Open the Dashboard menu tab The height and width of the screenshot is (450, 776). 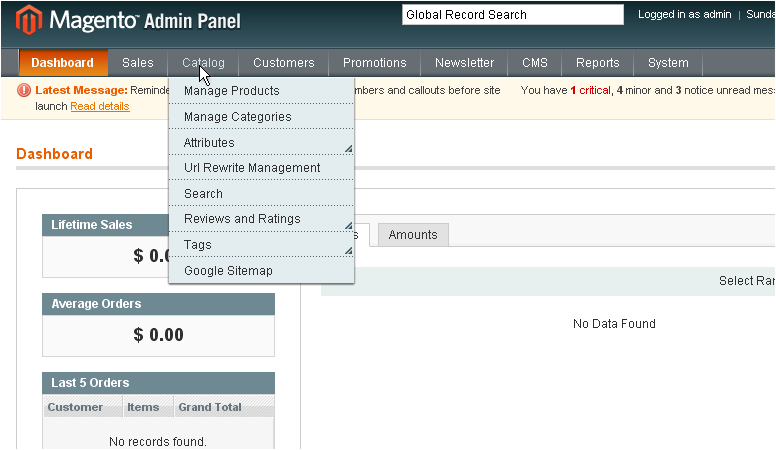[x=63, y=63]
